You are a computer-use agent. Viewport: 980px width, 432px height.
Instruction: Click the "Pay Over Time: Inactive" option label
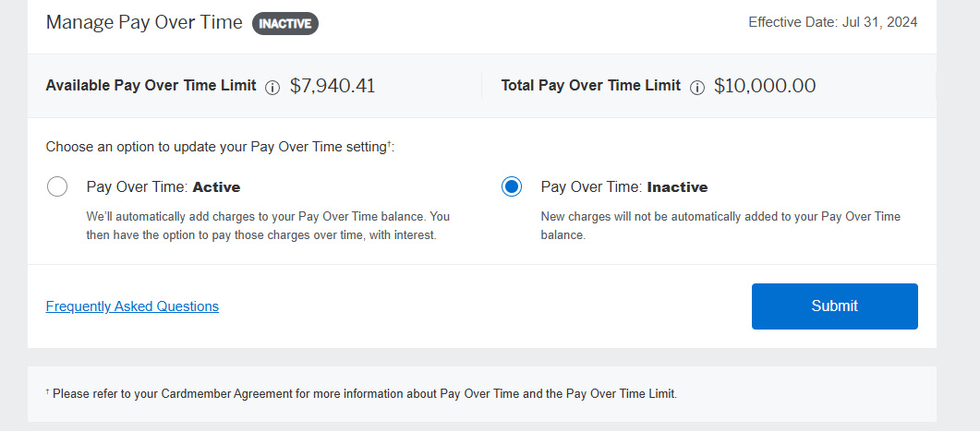pos(623,186)
